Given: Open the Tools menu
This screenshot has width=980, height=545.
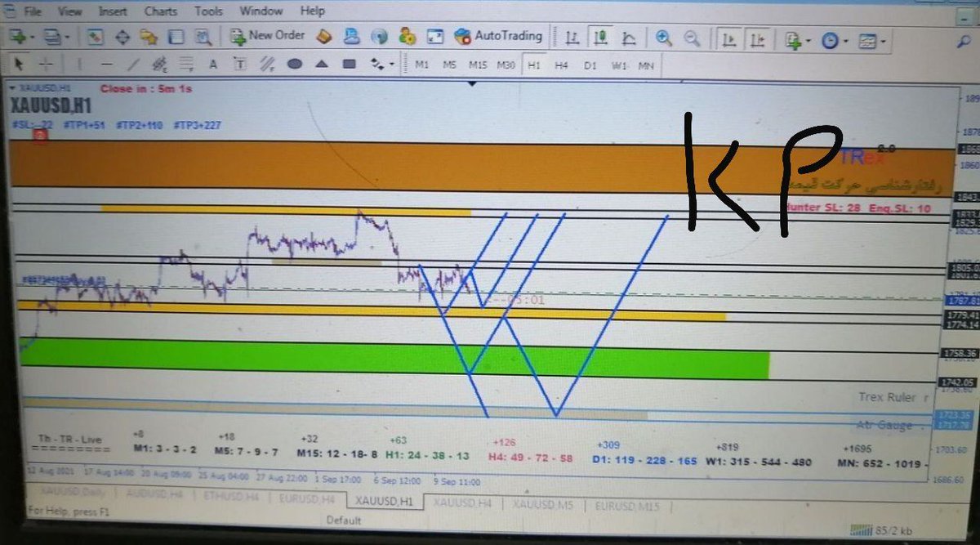Looking at the screenshot, I should click(x=208, y=11).
